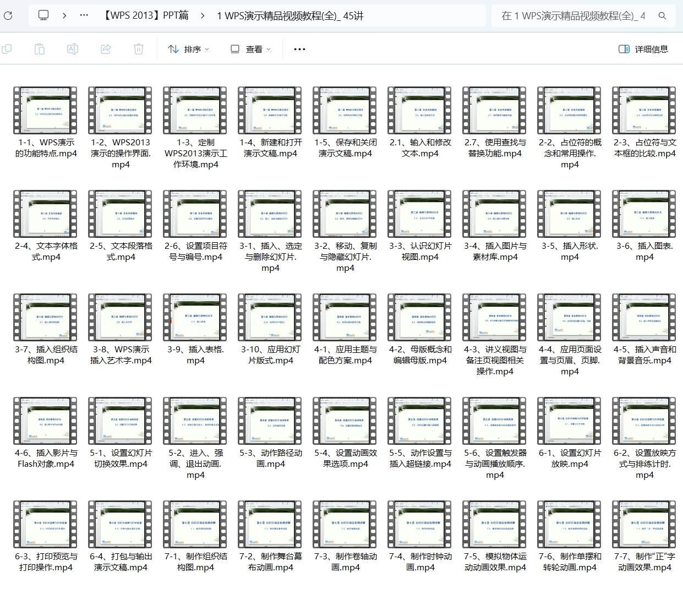The width and height of the screenshot is (683, 616).
Task: Click file name 5-3、动作路径动画.mp4
Action: click(x=270, y=458)
